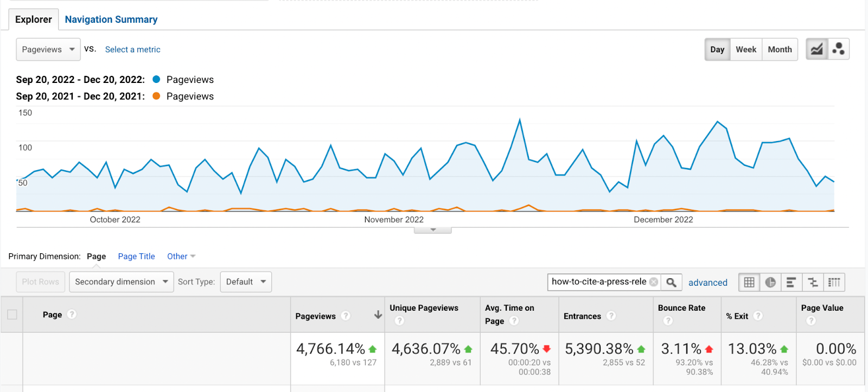
Task: Open the Explorer tab
Action: [x=34, y=20]
